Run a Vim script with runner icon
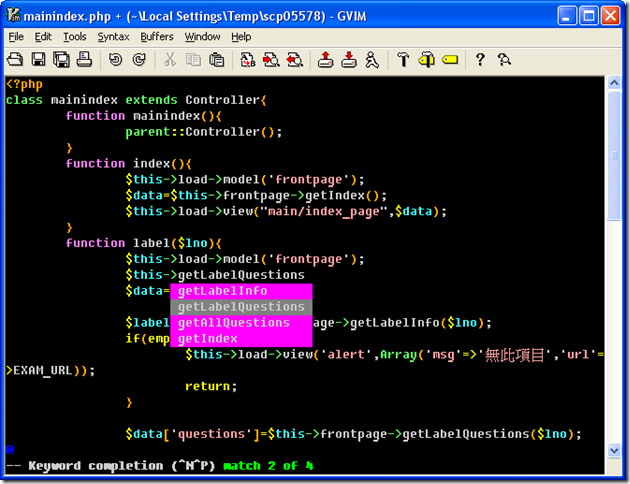 (372, 60)
